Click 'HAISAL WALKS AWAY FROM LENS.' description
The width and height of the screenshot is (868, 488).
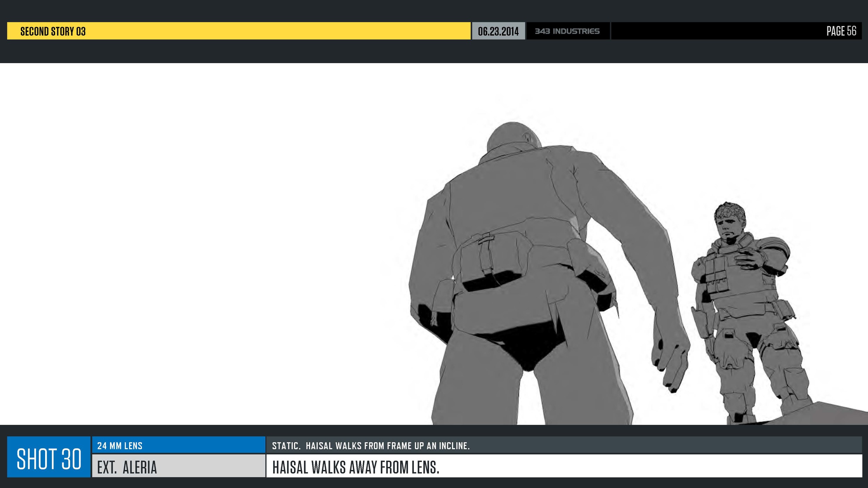coord(356,468)
